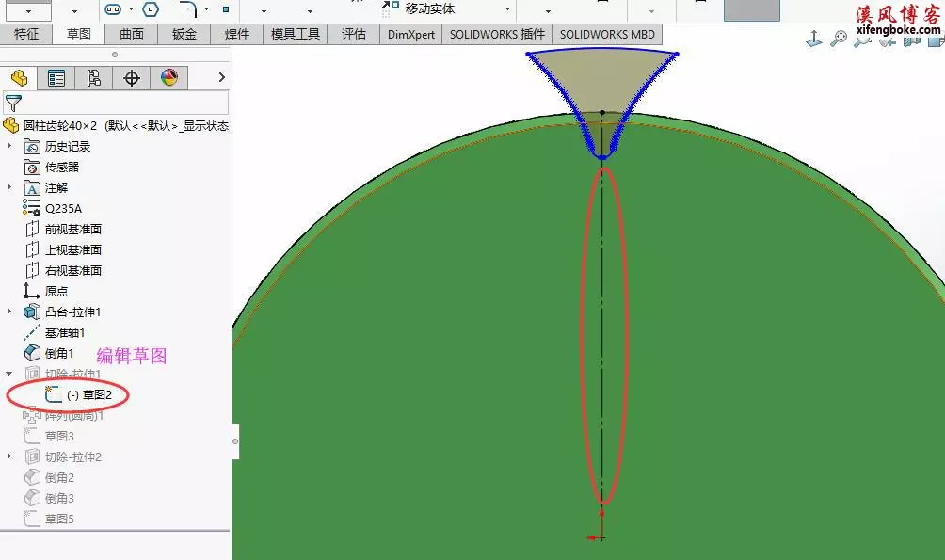Viewport: 945px width, 560px height.
Task: Click the 基准轴1 axis icon
Action: pyautogui.click(x=31, y=332)
